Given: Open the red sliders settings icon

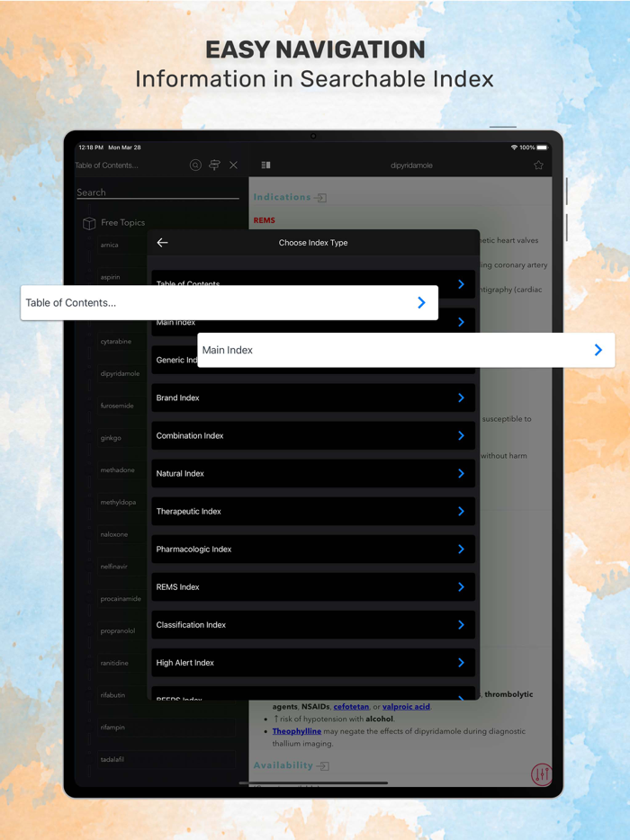Looking at the screenshot, I should pos(541,774).
